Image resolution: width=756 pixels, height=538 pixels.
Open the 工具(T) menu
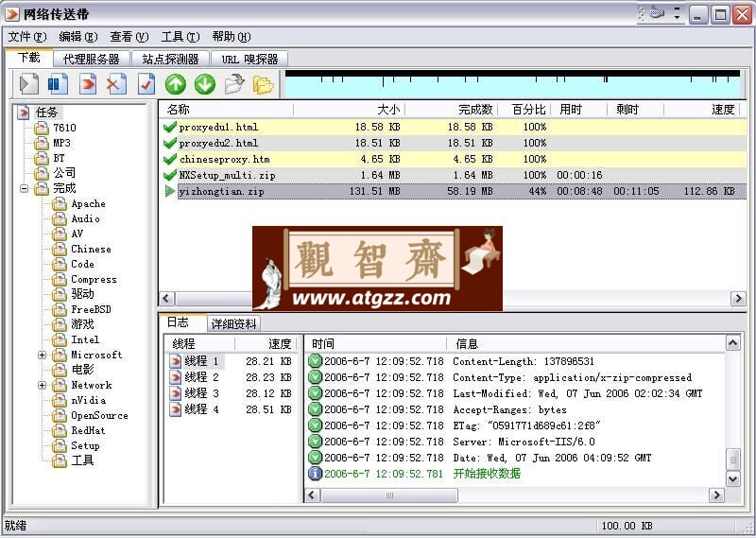(180, 37)
